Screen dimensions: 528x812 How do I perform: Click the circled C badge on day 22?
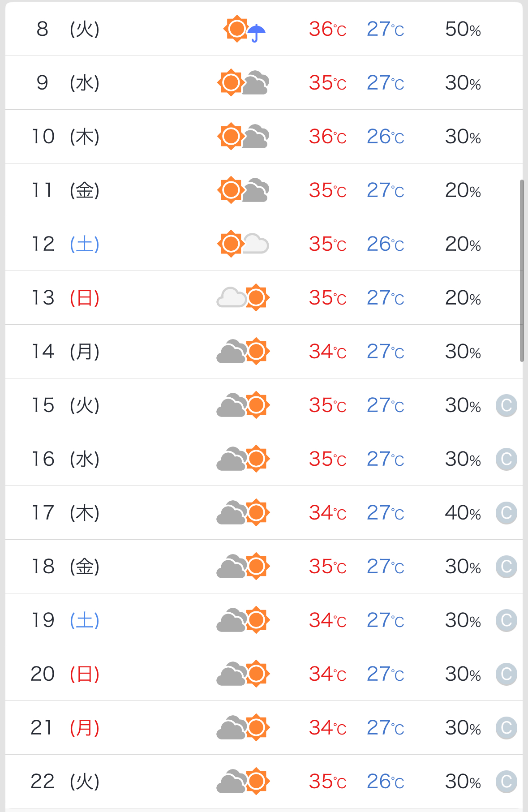[507, 782]
